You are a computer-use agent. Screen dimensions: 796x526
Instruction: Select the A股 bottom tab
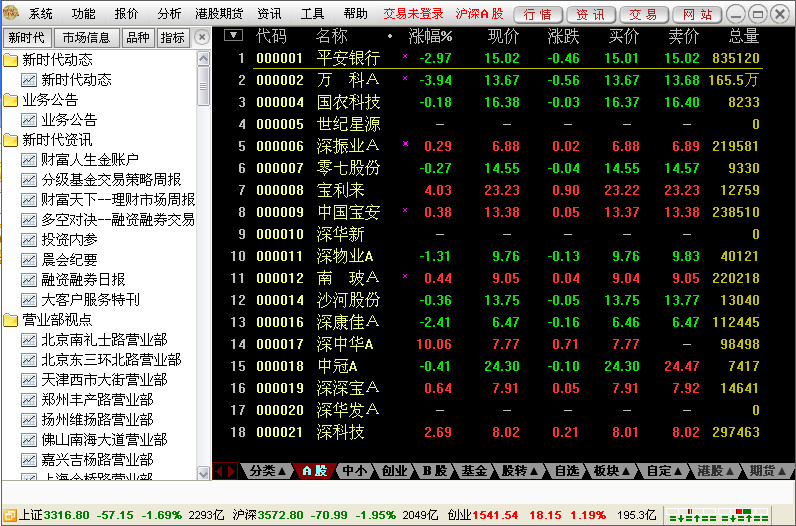(314, 471)
